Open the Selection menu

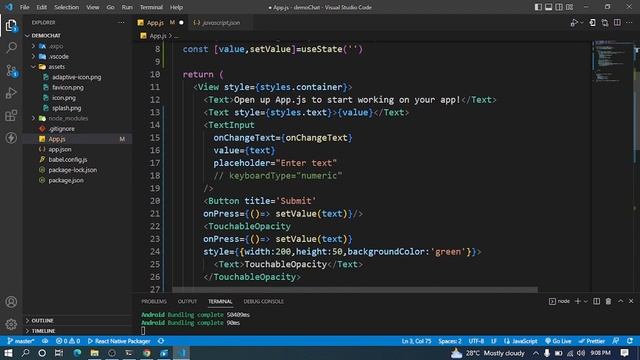click(66, 7)
